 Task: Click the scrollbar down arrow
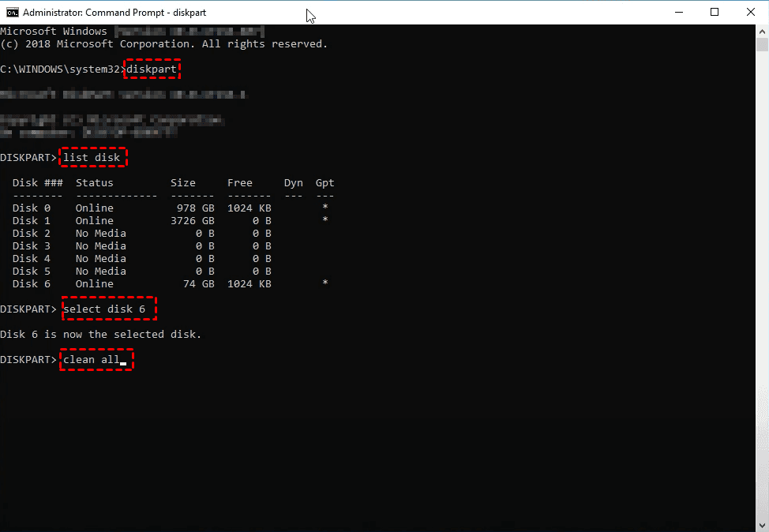point(762,525)
